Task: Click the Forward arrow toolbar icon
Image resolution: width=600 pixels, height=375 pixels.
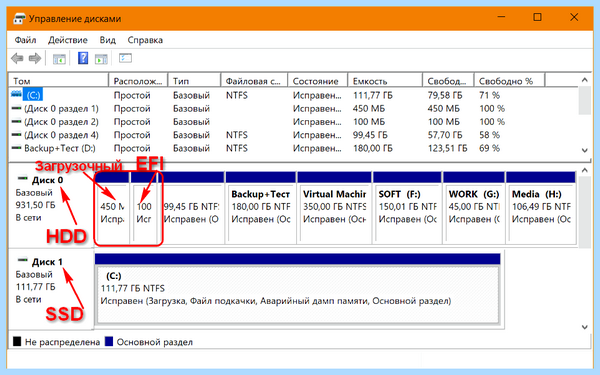Action: pos(35,59)
